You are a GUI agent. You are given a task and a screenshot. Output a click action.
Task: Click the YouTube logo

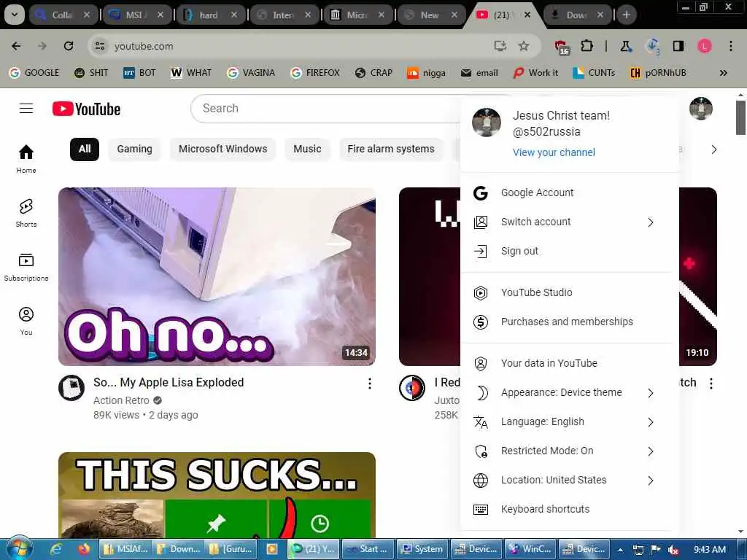pyautogui.click(x=86, y=109)
